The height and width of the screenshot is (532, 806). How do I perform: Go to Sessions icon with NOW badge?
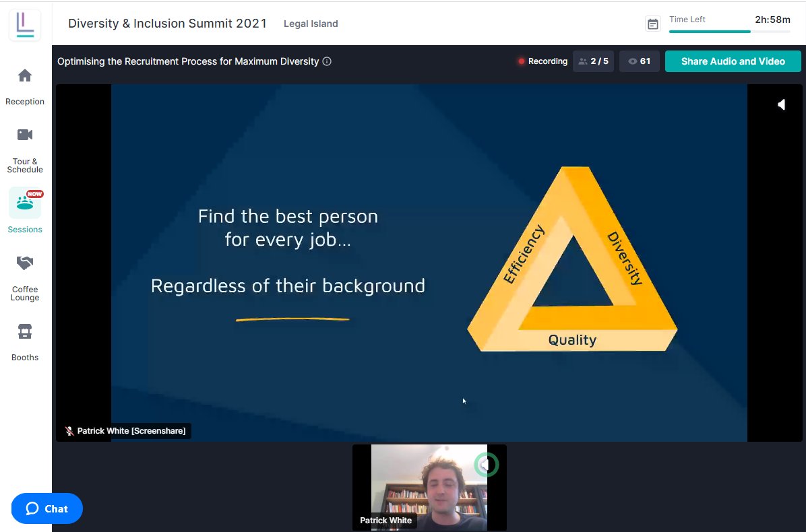click(25, 202)
